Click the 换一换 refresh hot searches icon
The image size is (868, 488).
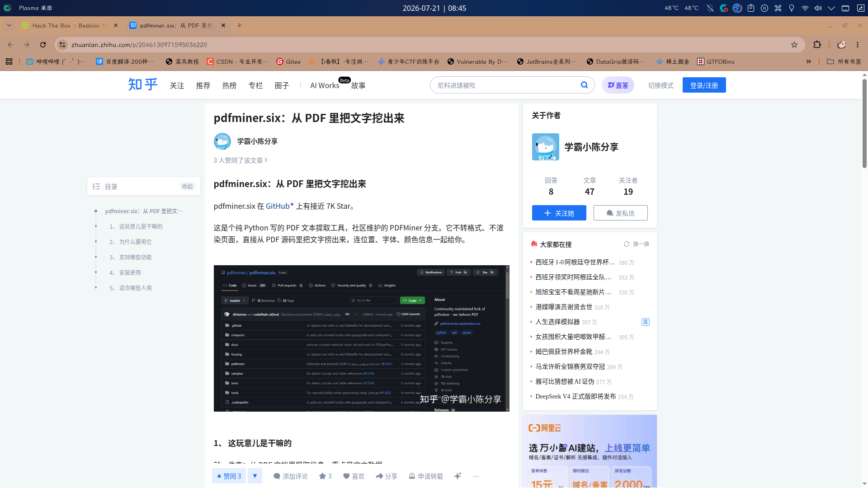(x=627, y=244)
